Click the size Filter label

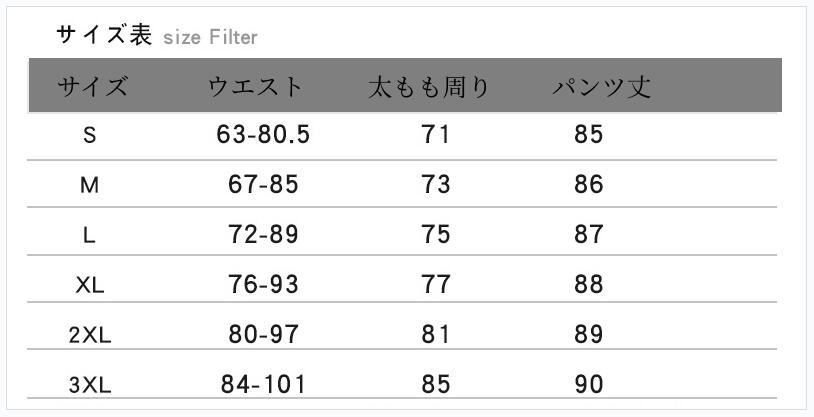point(210,38)
